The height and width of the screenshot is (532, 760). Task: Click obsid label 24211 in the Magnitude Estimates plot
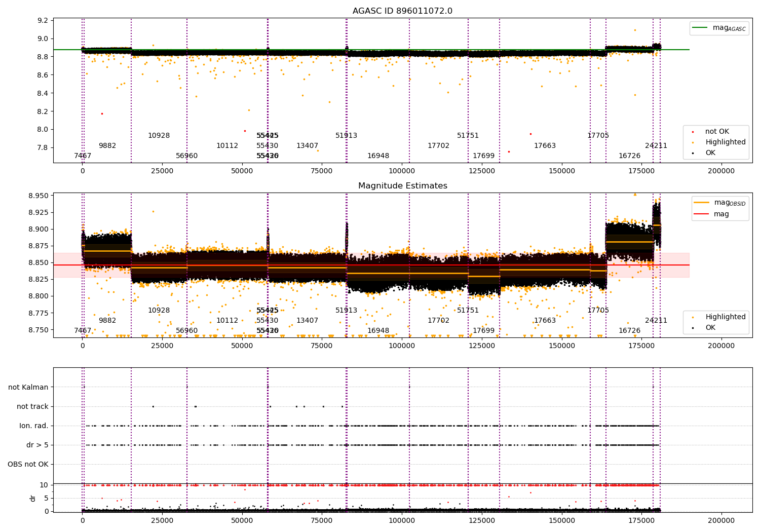tap(656, 321)
